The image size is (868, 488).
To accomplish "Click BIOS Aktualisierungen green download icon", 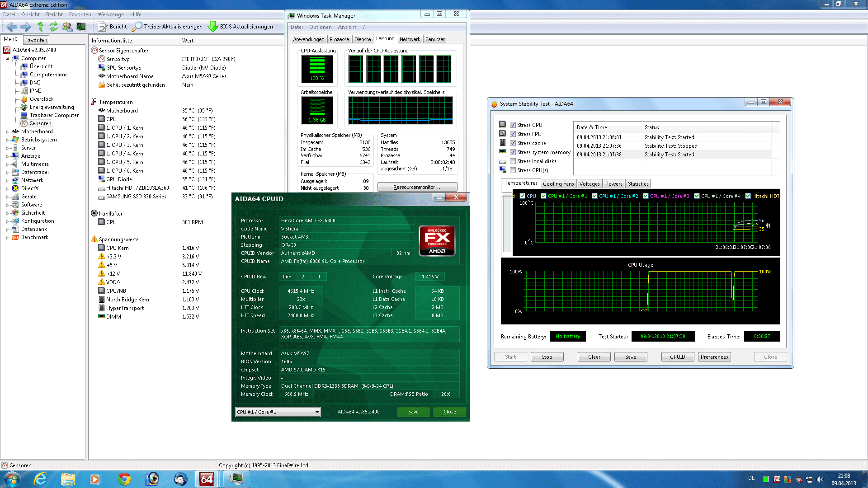I will coord(212,27).
